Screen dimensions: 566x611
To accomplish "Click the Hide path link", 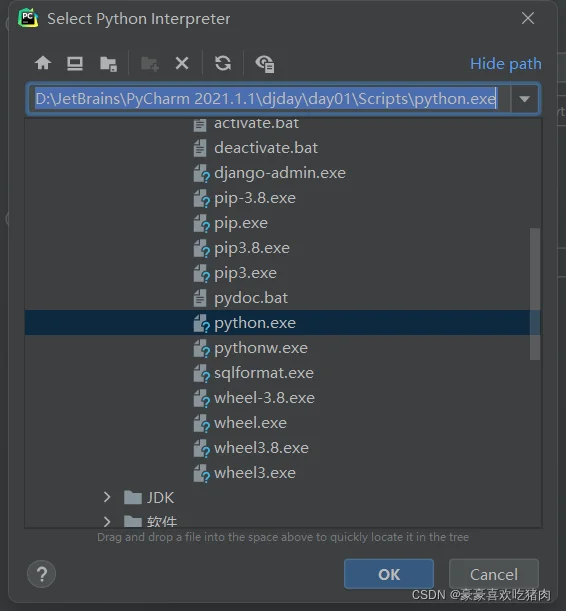I will (506, 64).
